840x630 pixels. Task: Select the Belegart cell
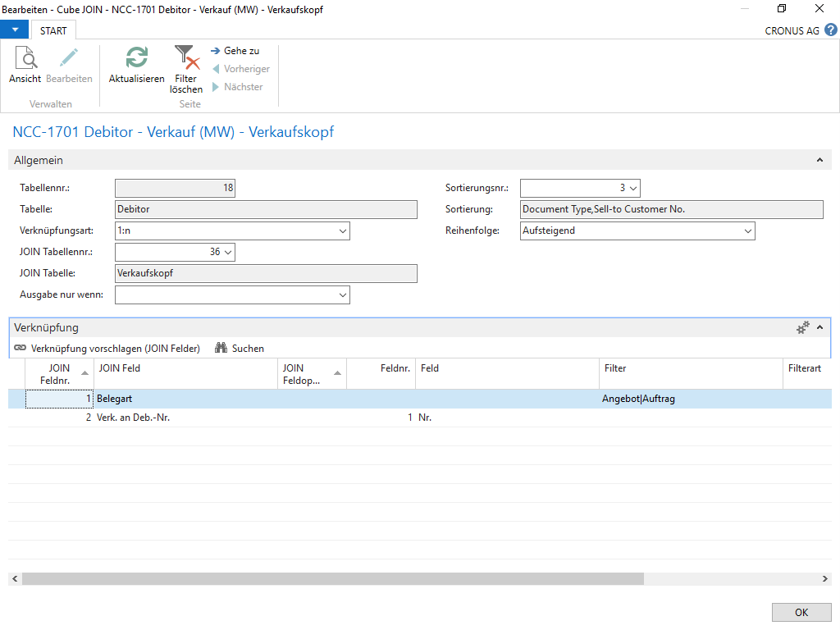186,399
